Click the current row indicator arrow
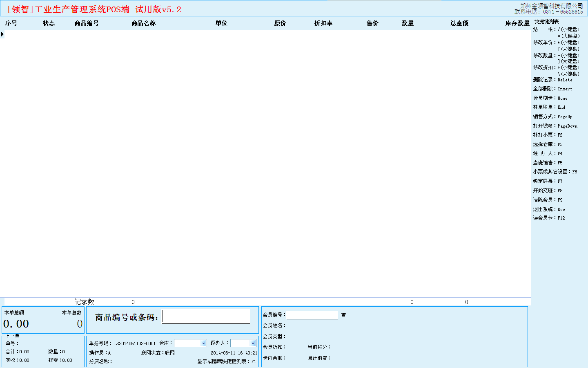The width and height of the screenshot is (588, 368). (2, 34)
